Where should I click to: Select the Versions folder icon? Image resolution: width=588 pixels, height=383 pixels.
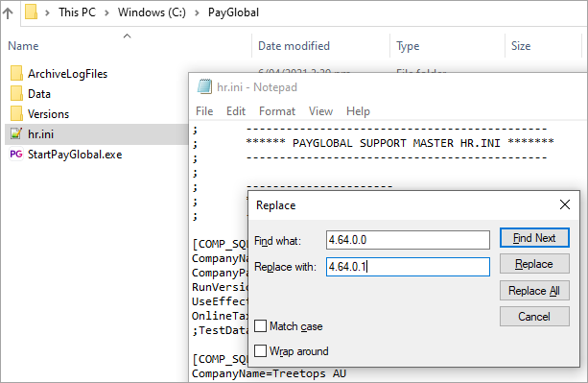16,113
